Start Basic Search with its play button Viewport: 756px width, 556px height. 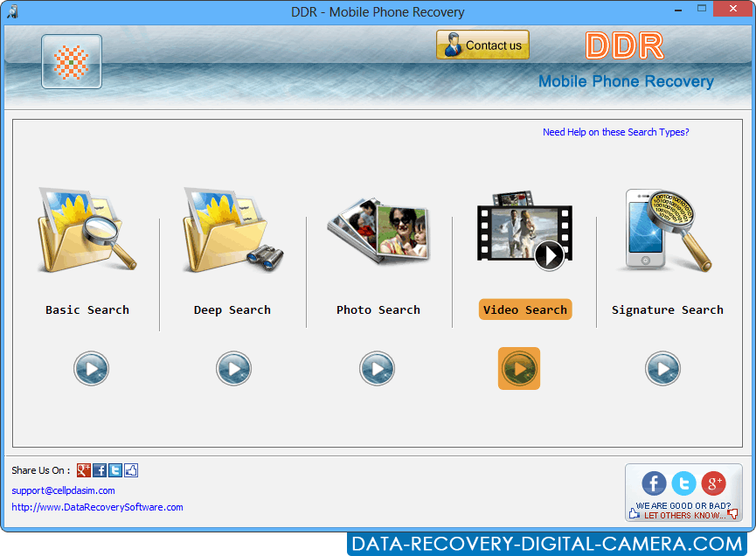tap(91, 368)
